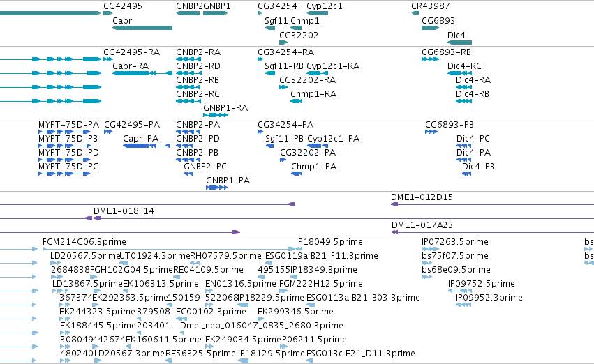Click the Chmp1 gene label
Viewport: 594px width, 364px height.
coord(304,21)
